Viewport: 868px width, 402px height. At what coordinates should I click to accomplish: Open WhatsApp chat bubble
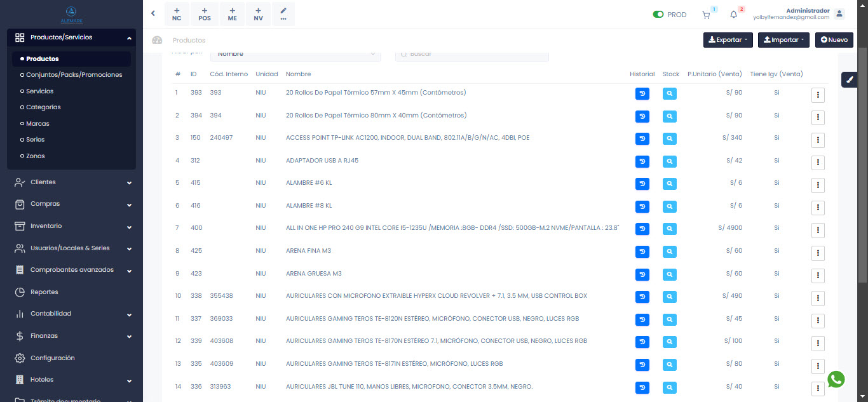tap(836, 380)
